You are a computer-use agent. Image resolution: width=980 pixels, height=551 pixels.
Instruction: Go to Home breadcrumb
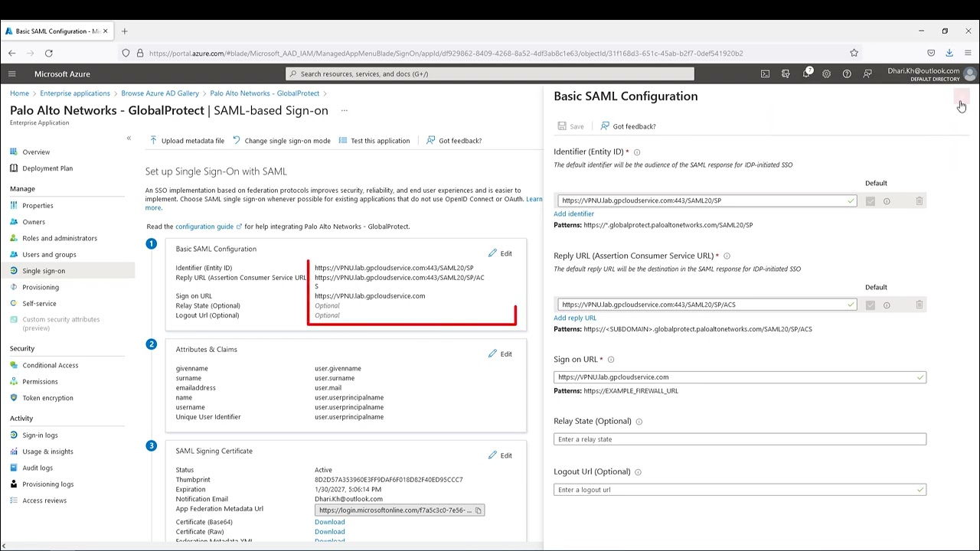(19, 93)
